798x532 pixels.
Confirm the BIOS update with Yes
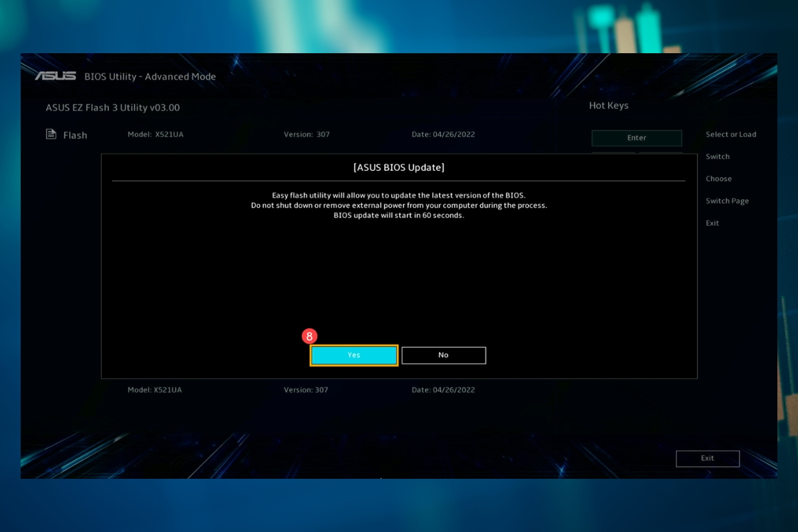click(354, 355)
